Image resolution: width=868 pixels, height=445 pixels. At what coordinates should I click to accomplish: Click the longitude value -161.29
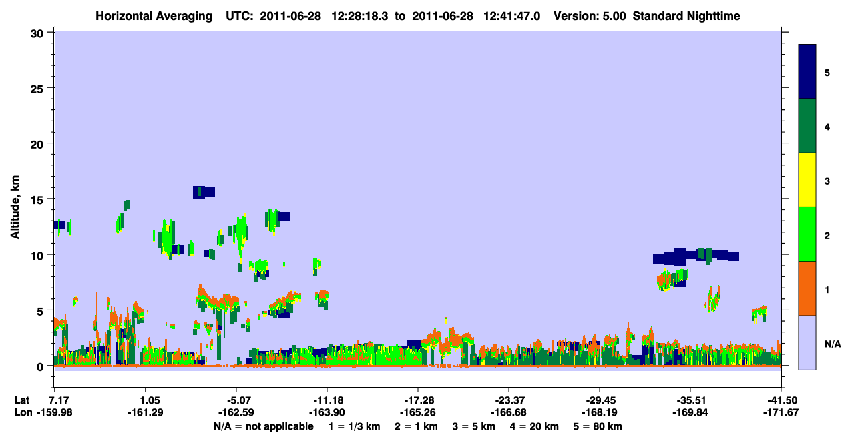click(146, 413)
